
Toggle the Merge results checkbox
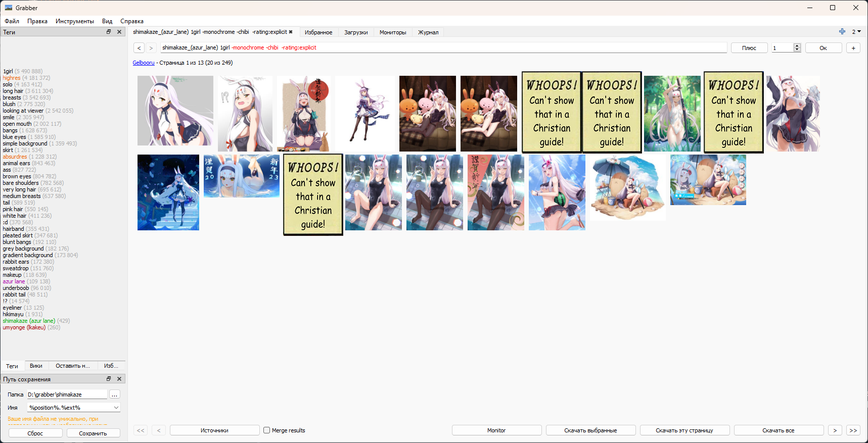coord(267,430)
